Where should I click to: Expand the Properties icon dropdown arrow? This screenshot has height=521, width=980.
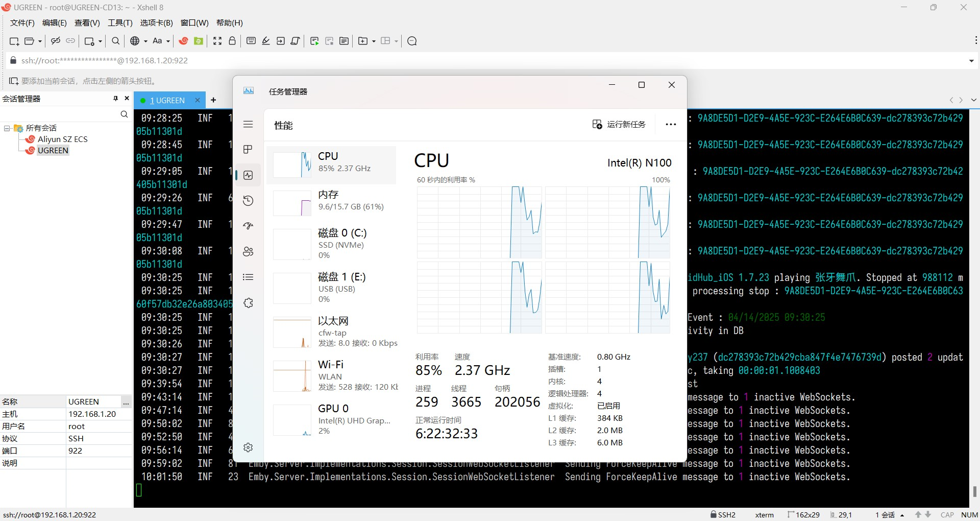tap(100, 41)
